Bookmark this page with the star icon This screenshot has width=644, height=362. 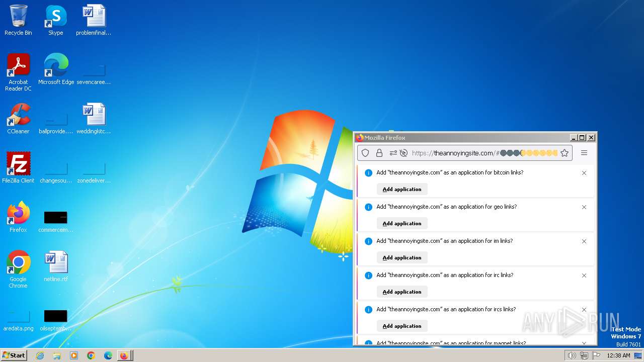(x=565, y=153)
